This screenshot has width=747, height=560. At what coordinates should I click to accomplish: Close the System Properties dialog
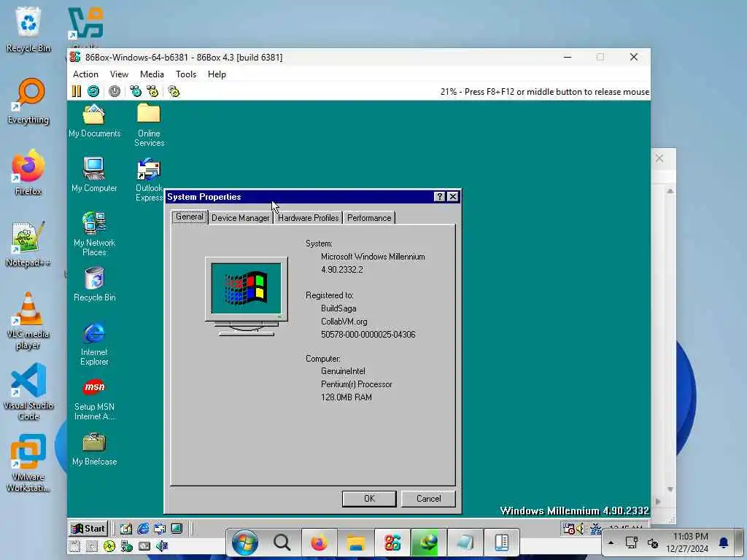point(453,197)
